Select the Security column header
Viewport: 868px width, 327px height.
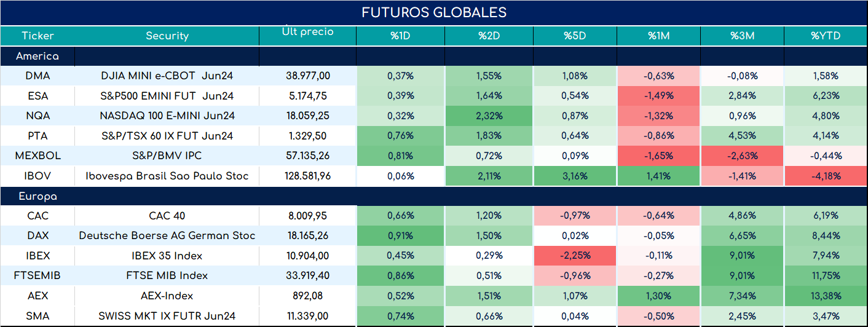pyautogui.click(x=167, y=36)
